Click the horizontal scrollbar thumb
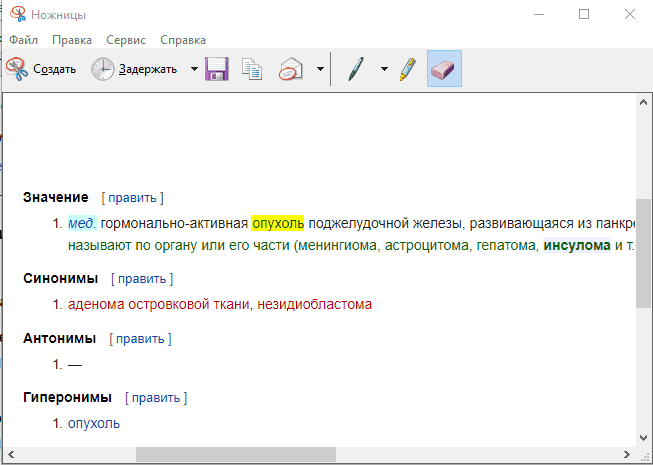653x465 pixels. pyautogui.click(x=236, y=455)
